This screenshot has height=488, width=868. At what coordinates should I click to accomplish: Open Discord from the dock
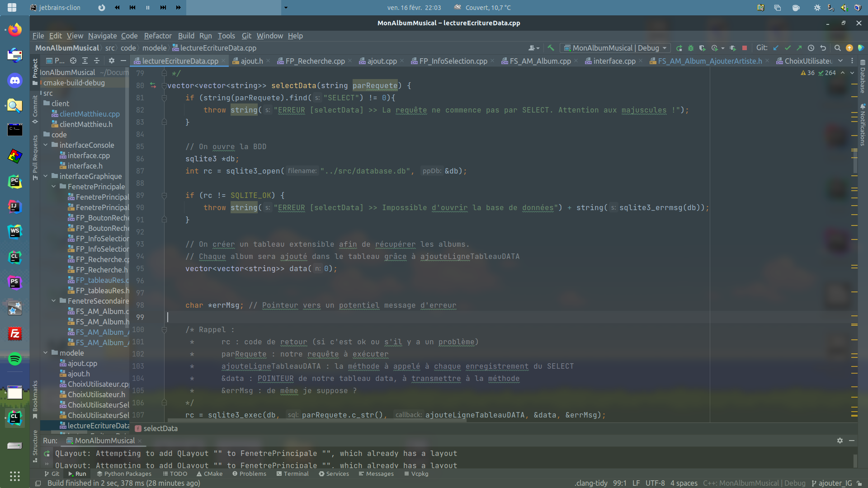15,80
